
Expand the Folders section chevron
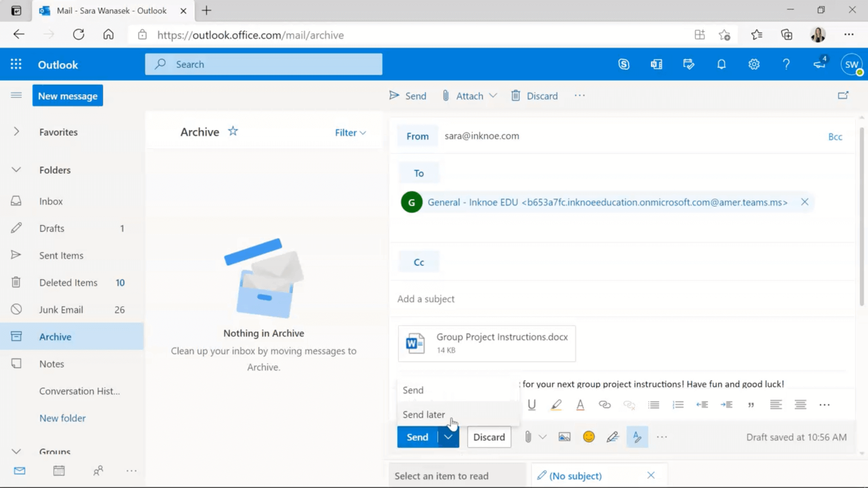point(16,170)
